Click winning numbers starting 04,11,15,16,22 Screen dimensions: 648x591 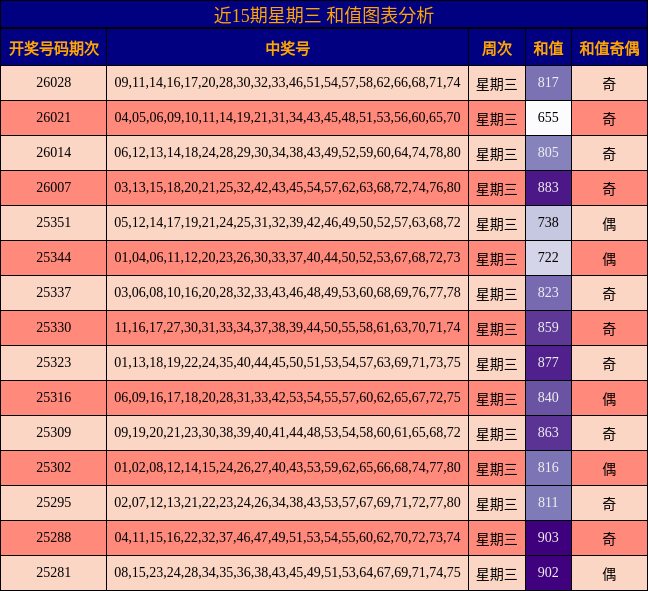click(287, 538)
